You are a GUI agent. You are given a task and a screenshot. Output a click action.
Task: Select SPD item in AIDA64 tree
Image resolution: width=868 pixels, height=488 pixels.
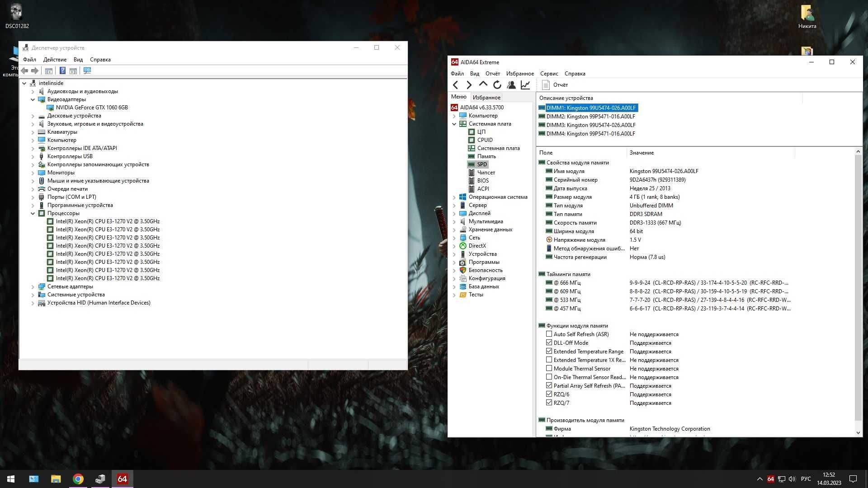[x=482, y=164]
